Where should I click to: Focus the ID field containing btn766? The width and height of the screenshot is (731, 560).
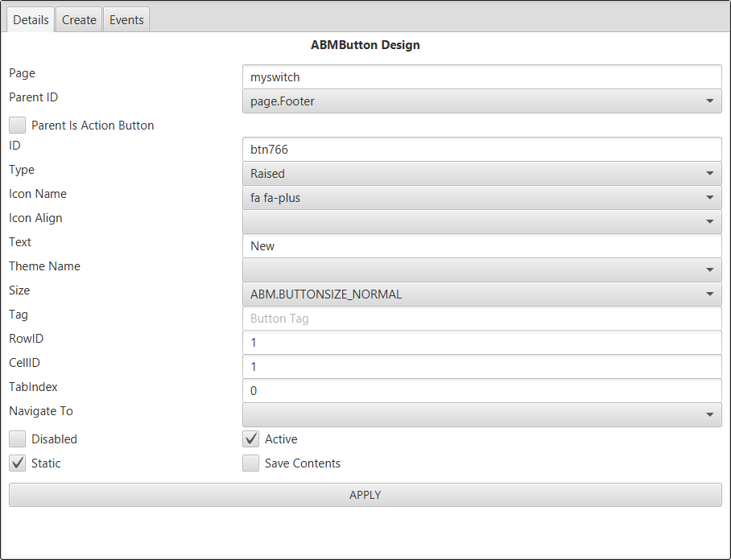(x=481, y=150)
